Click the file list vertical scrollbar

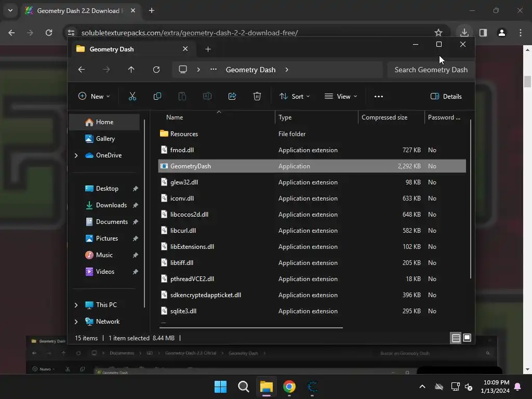click(471, 199)
